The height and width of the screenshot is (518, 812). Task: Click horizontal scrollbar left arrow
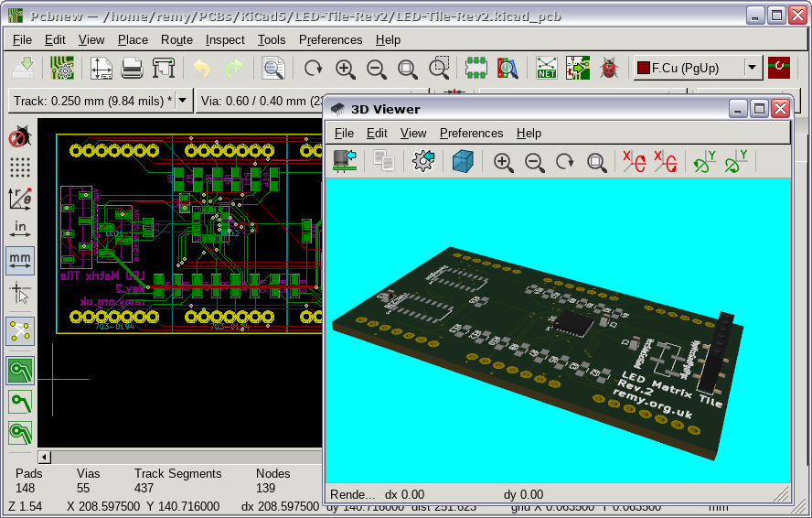45,458
